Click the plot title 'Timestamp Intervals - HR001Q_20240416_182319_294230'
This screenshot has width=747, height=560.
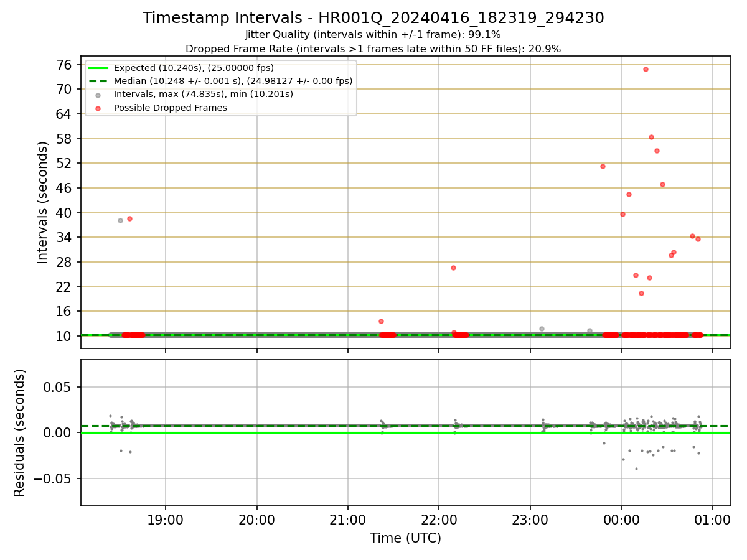tap(374, 18)
